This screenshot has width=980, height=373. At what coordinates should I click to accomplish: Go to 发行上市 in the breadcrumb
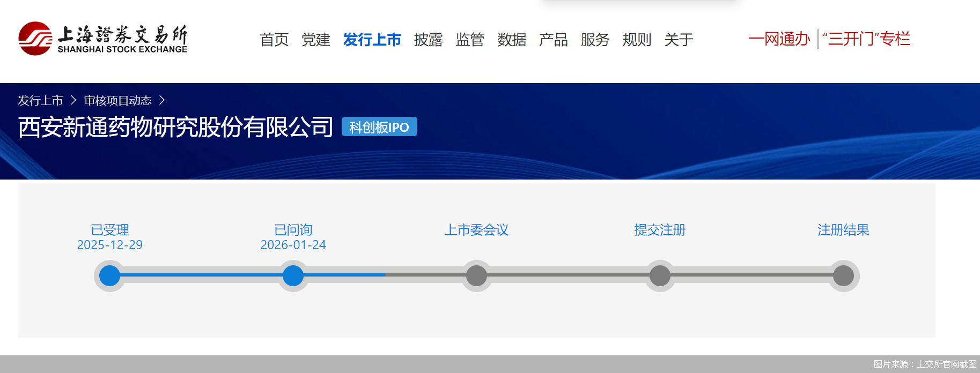tap(40, 100)
